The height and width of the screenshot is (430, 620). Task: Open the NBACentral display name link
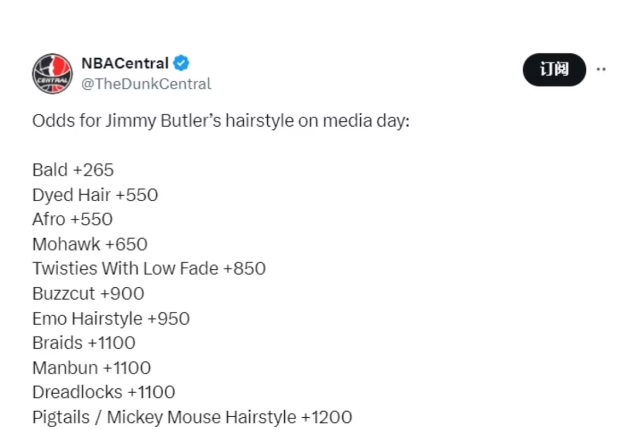tap(124, 63)
